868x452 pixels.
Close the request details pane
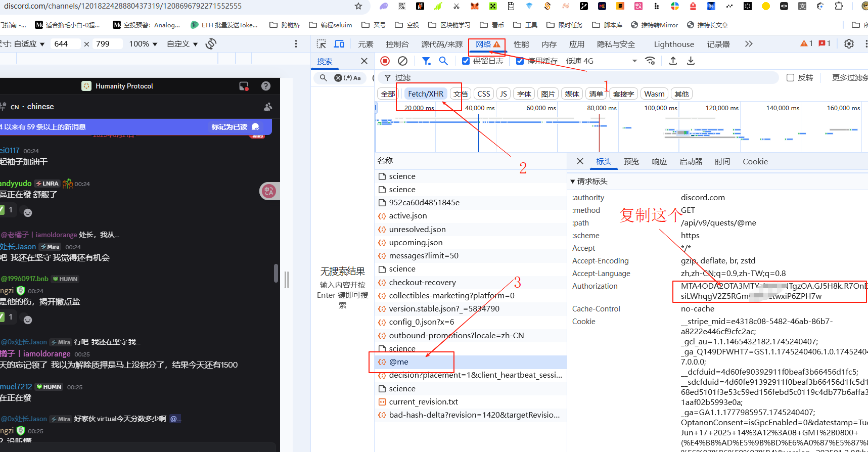pos(580,161)
